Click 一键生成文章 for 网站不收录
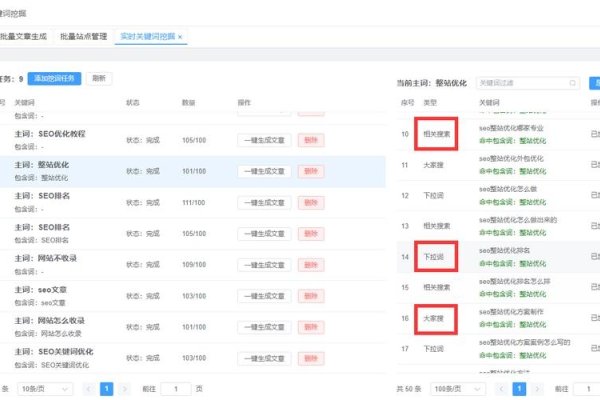 264,265
